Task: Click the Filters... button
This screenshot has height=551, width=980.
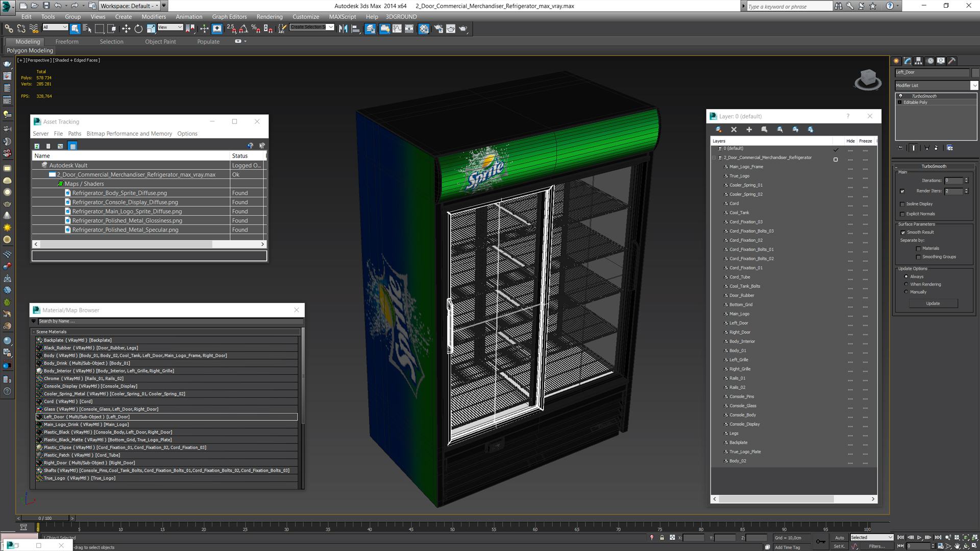Action: [x=877, y=546]
